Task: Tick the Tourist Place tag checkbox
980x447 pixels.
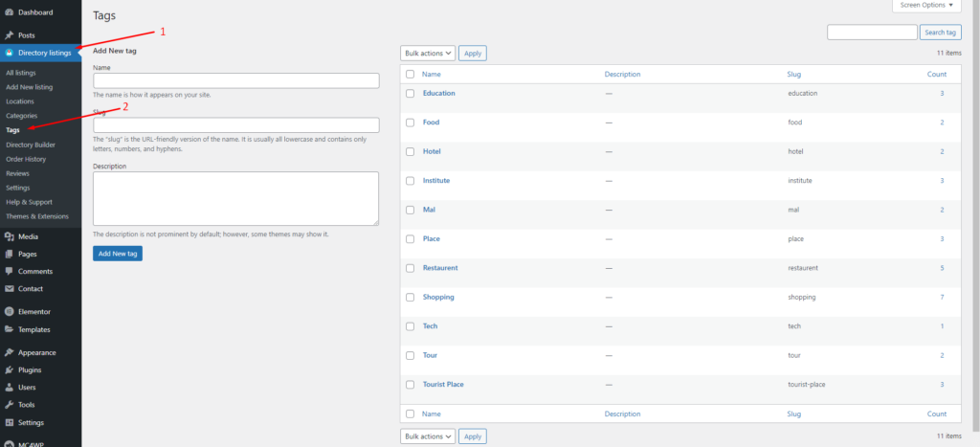Action: [410, 385]
